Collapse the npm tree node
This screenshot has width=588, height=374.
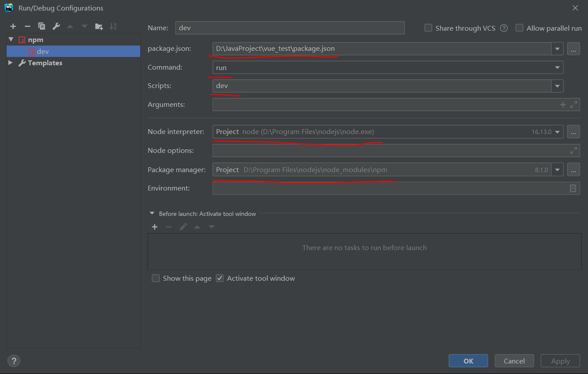(x=11, y=39)
